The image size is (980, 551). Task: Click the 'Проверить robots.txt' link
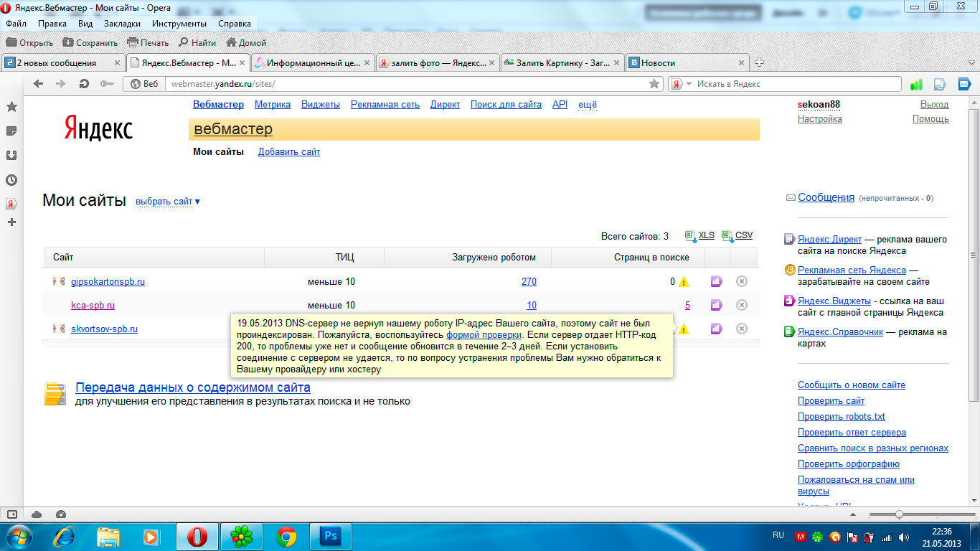coord(842,416)
